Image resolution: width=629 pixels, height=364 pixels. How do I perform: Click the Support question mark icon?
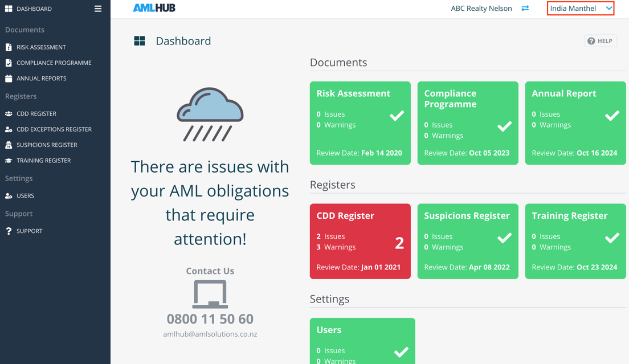pyautogui.click(x=9, y=231)
